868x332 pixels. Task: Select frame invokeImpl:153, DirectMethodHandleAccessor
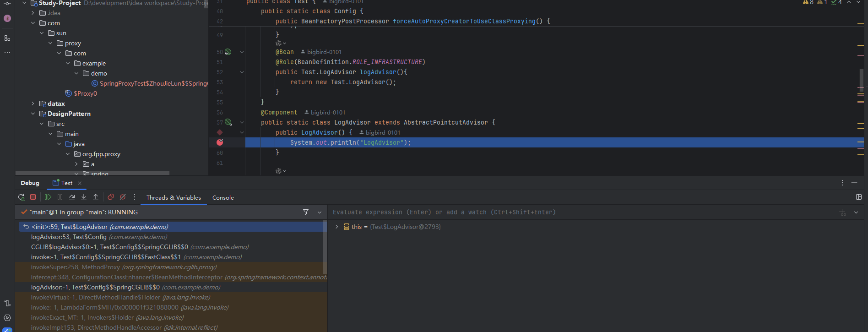(x=171, y=327)
